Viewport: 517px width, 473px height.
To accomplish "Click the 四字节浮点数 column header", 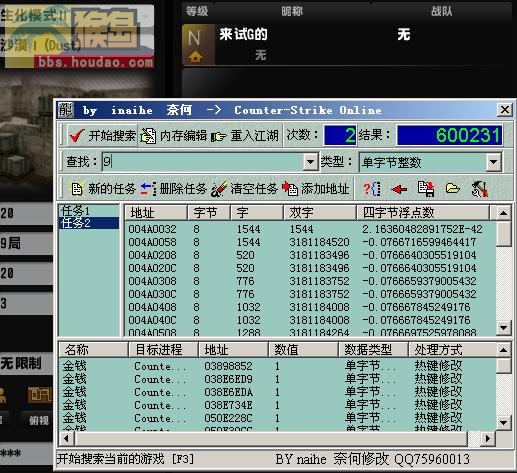I will click(423, 213).
